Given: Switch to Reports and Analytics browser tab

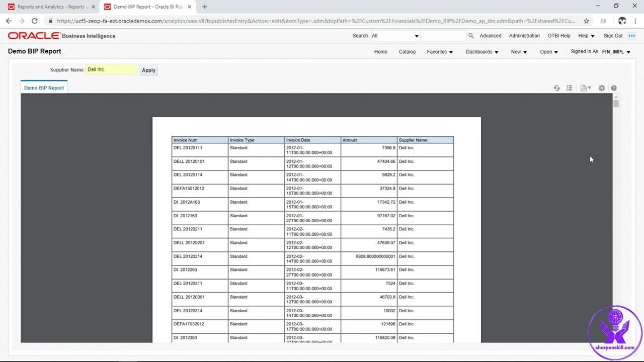Looking at the screenshot, I should (x=50, y=7).
